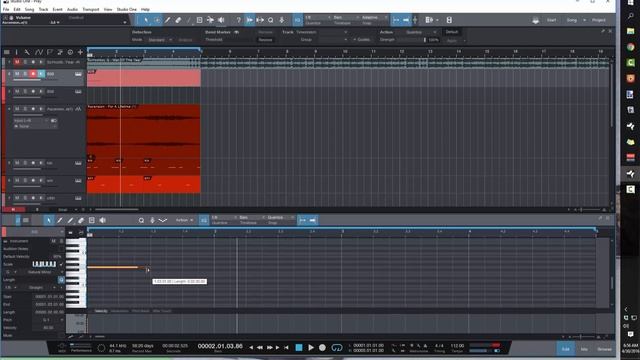Click the Fast Forward button in the transport
Viewport: 640px width, 360px height.
pyautogui.click(x=269, y=347)
